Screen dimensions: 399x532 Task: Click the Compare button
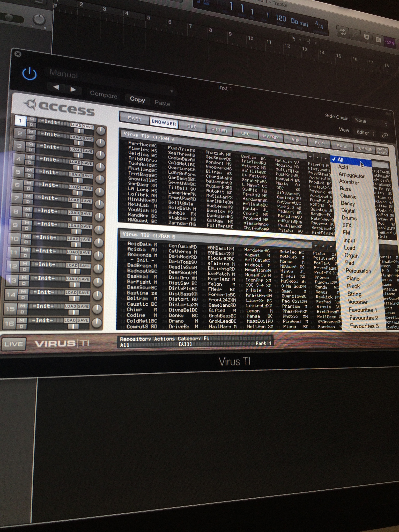103,95
